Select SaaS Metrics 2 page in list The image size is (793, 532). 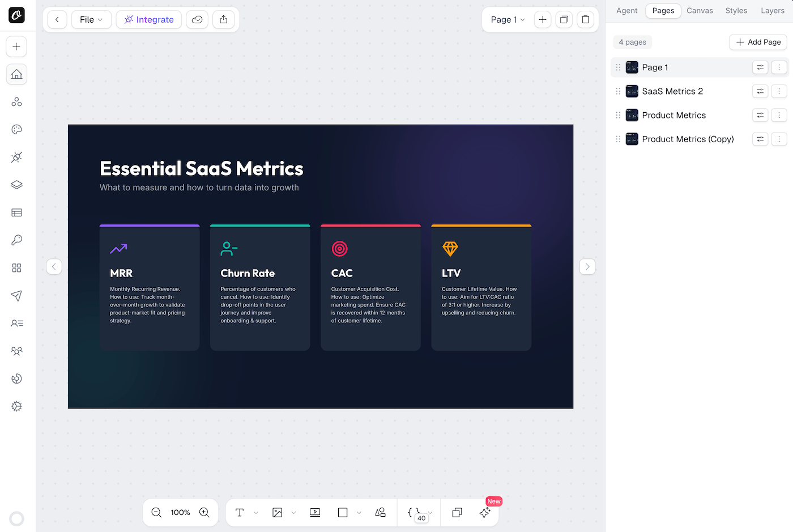point(672,91)
